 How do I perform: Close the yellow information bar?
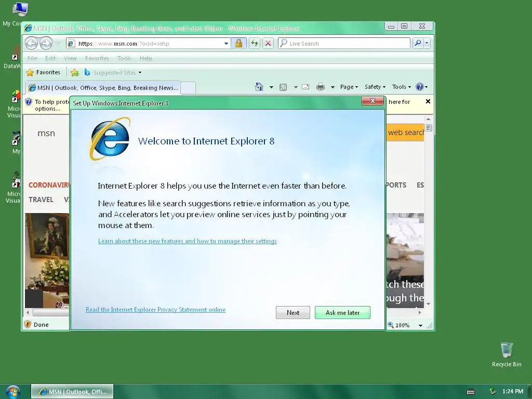[428, 101]
